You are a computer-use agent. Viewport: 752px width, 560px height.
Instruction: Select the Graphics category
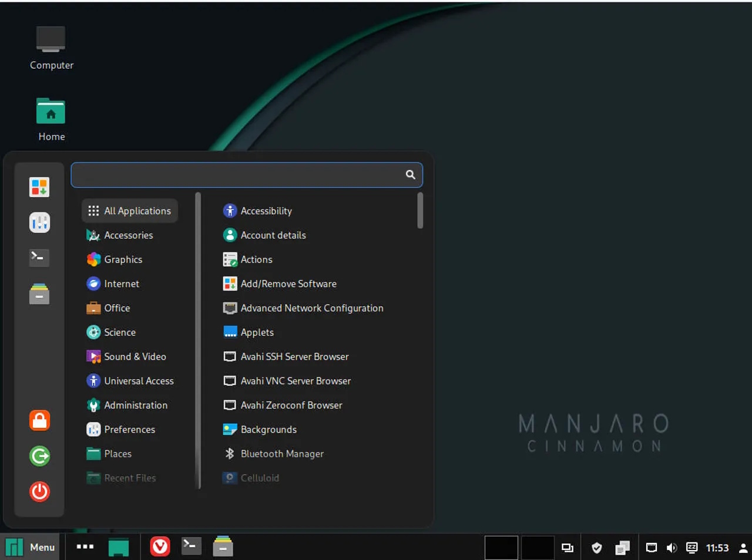[x=123, y=259]
